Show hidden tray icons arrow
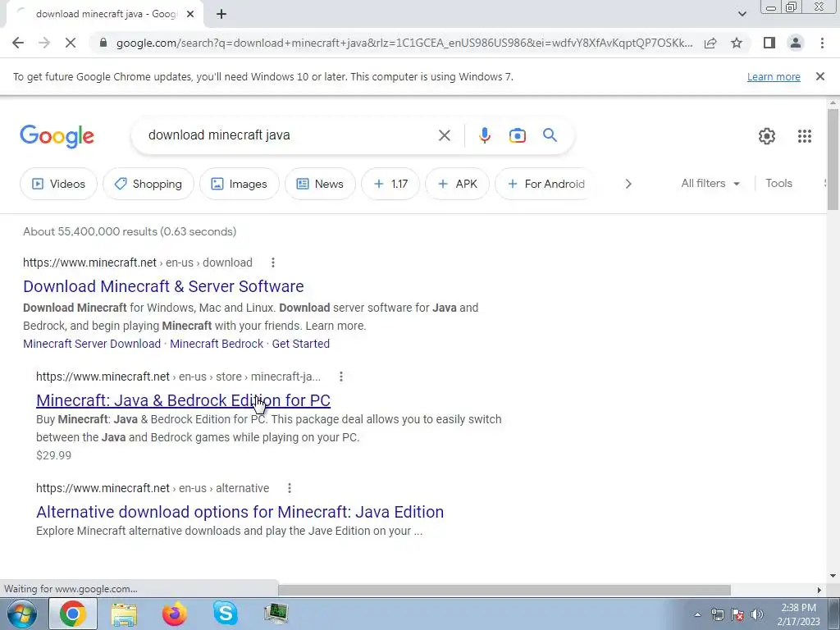Viewport: 840px width, 630px height. [697, 614]
